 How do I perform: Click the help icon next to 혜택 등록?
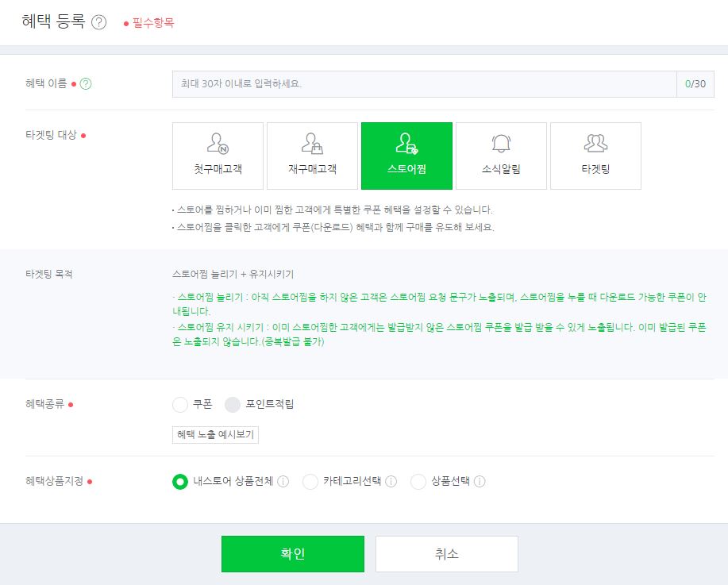98,22
